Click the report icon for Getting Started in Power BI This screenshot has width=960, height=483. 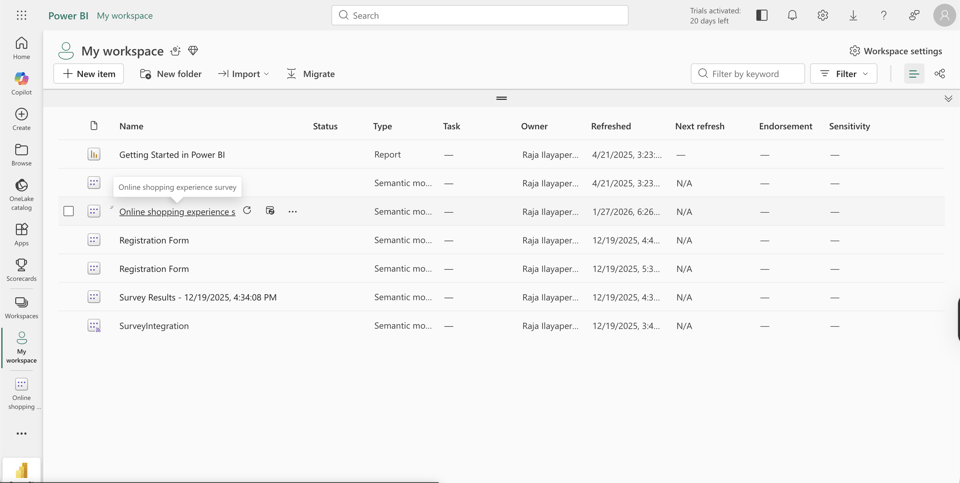pyautogui.click(x=94, y=154)
